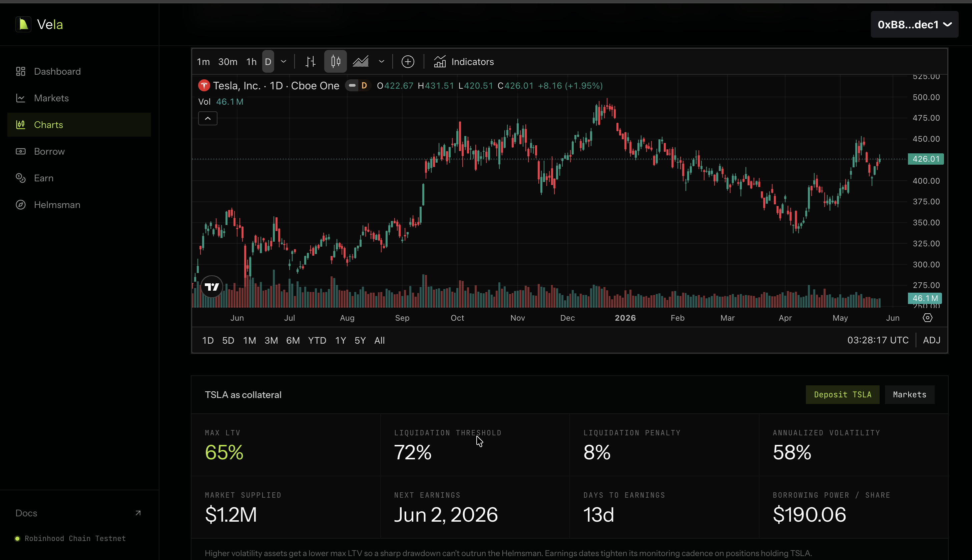
Task: Open the Earn section
Action: (x=79, y=178)
